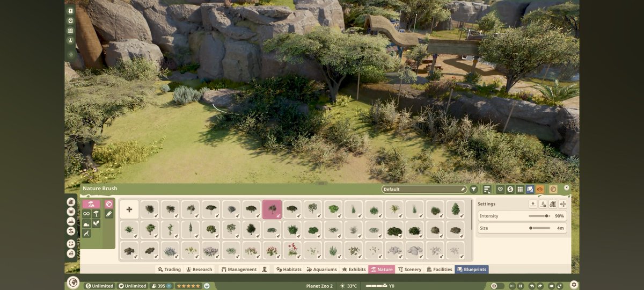Open the barrier construction sidebar icon
This screenshot has height=290, width=644.
(x=71, y=202)
